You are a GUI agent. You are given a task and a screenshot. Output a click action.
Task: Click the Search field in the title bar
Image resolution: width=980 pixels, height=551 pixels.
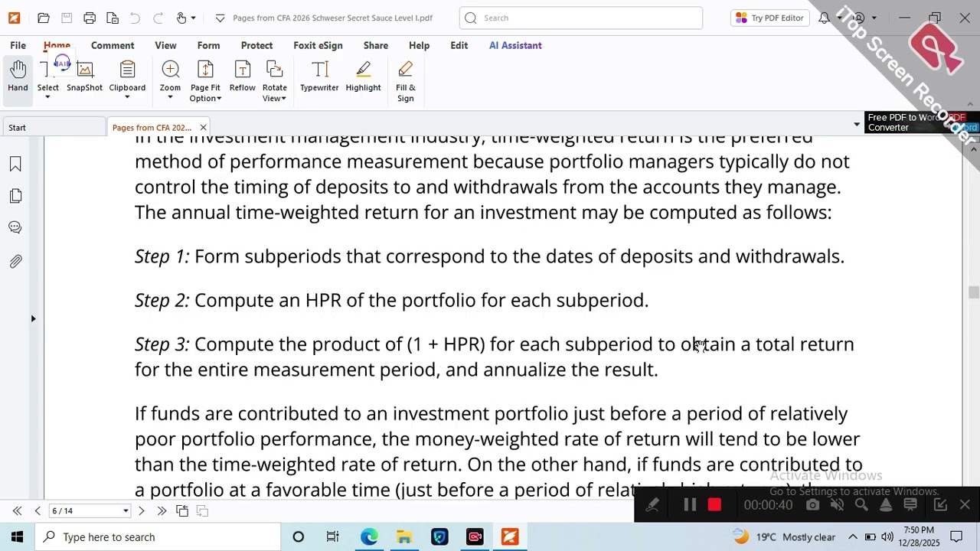pyautogui.click(x=581, y=18)
